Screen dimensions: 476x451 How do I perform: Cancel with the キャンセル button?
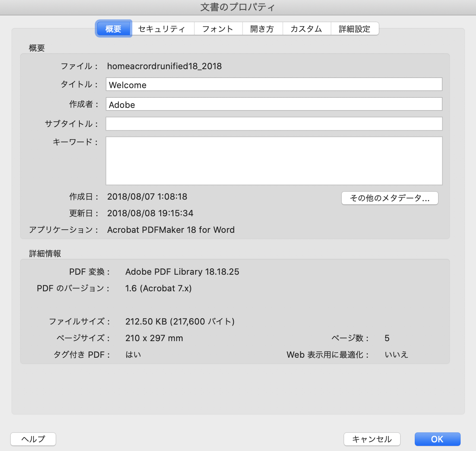(372, 439)
